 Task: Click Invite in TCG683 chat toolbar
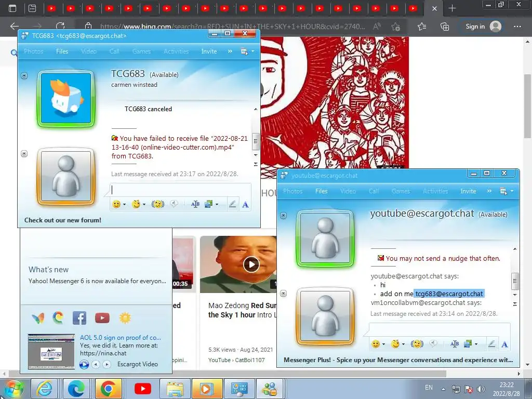(x=209, y=51)
